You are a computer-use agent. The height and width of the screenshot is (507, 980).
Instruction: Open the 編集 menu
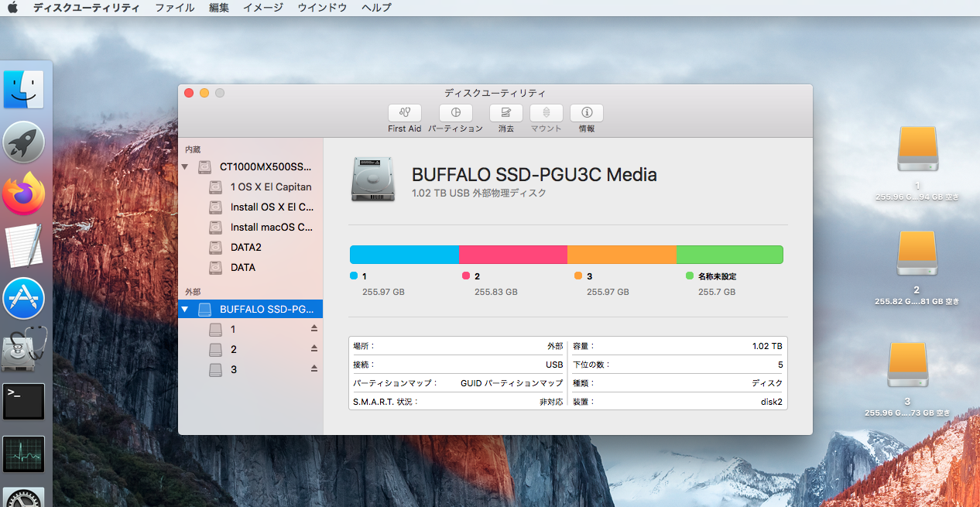219,8
